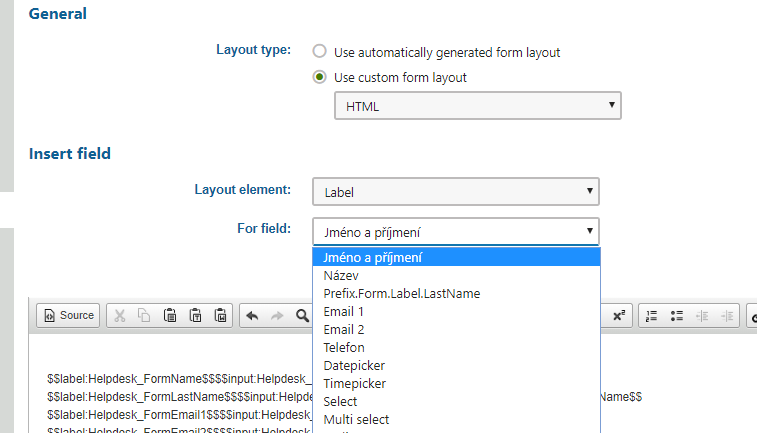This screenshot has height=433, width=757.
Task: Undo the last editor action
Action: pyautogui.click(x=252, y=316)
